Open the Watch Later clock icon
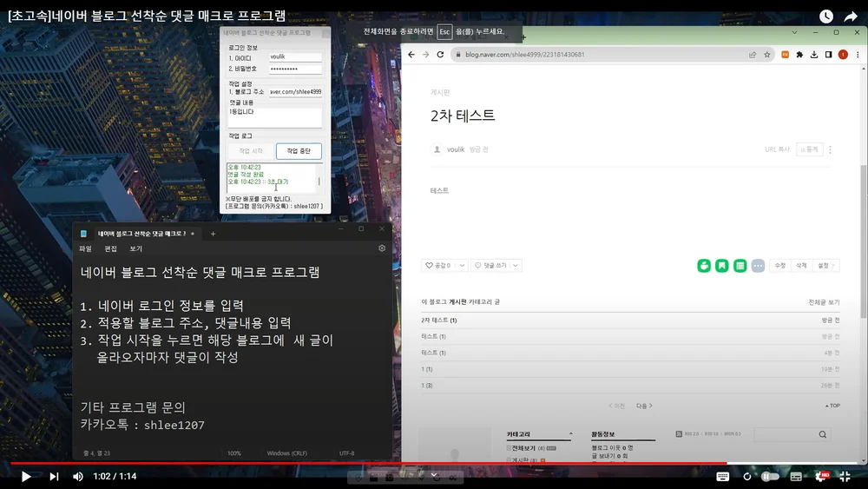 tap(826, 17)
